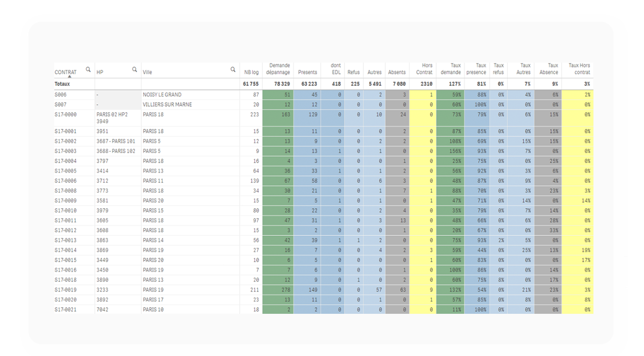The width and height of the screenshot is (644, 356).
Task: Select contract S17-0004
Action: coord(66,161)
